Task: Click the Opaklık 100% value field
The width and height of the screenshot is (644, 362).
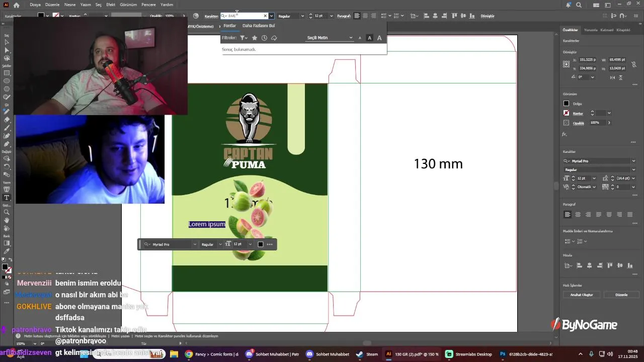Action: pyautogui.click(x=597, y=123)
